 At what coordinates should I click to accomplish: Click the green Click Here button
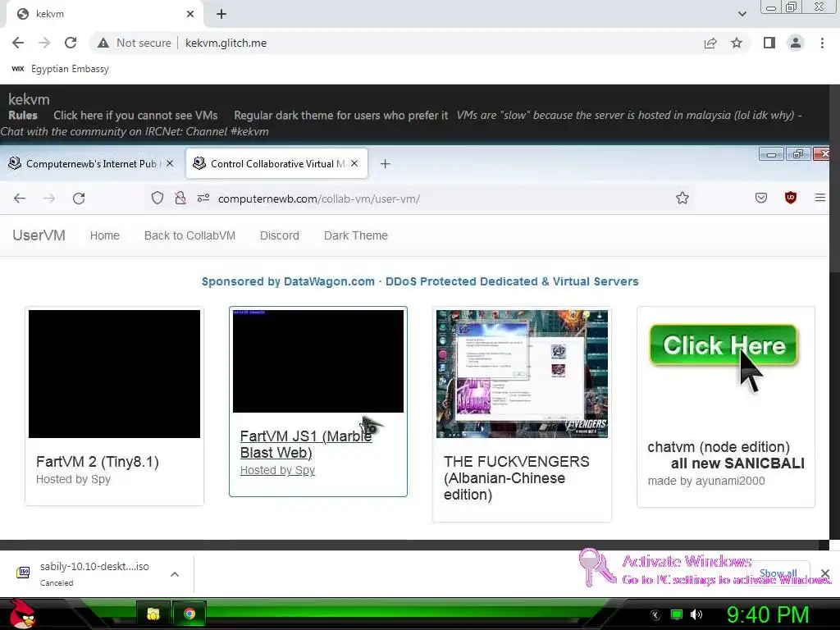tap(724, 346)
